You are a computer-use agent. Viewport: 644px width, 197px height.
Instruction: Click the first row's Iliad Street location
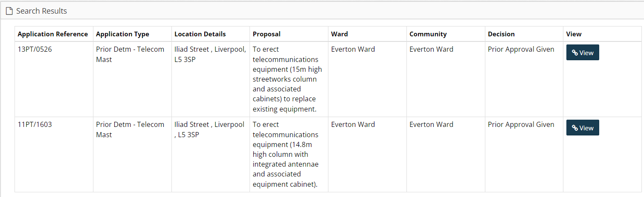coord(210,54)
